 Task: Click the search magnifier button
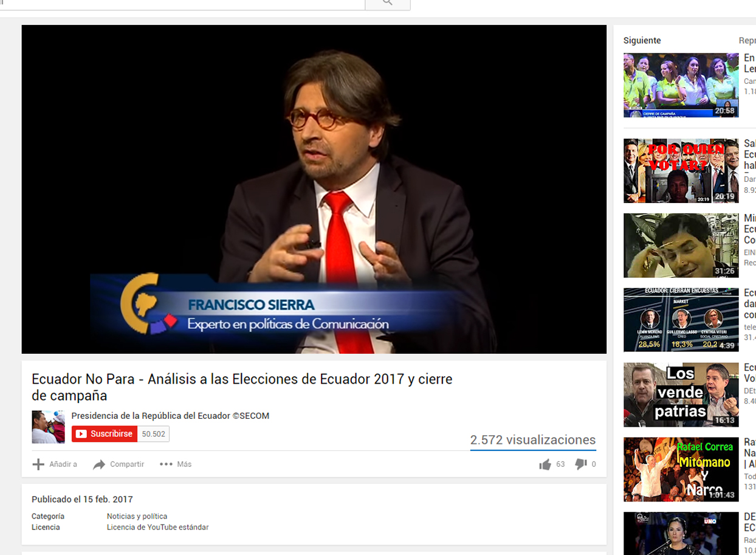387,4
